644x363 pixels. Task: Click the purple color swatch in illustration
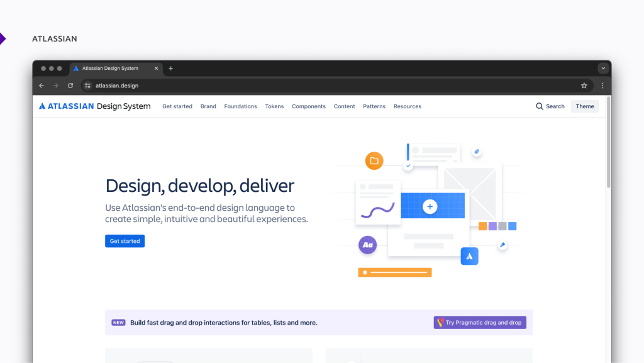click(492, 226)
